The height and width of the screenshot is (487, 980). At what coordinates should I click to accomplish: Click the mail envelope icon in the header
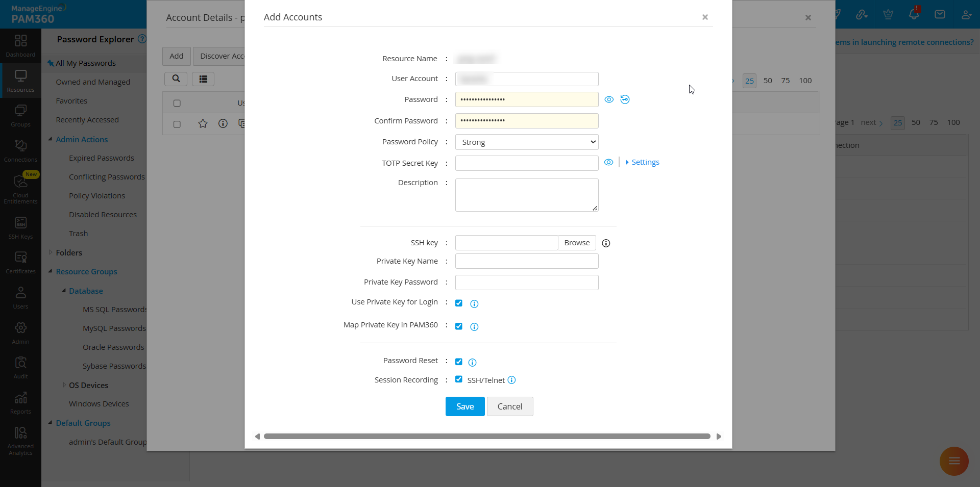click(940, 14)
